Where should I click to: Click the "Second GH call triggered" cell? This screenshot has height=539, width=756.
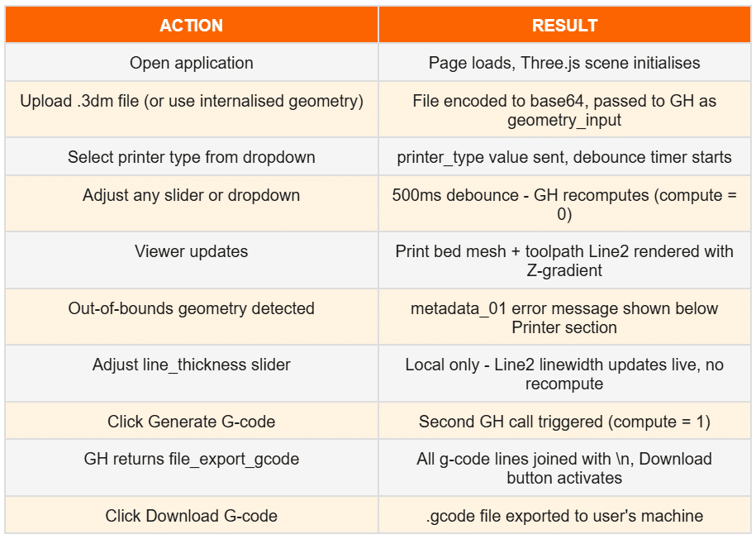pyautogui.click(x=564, y=422)
